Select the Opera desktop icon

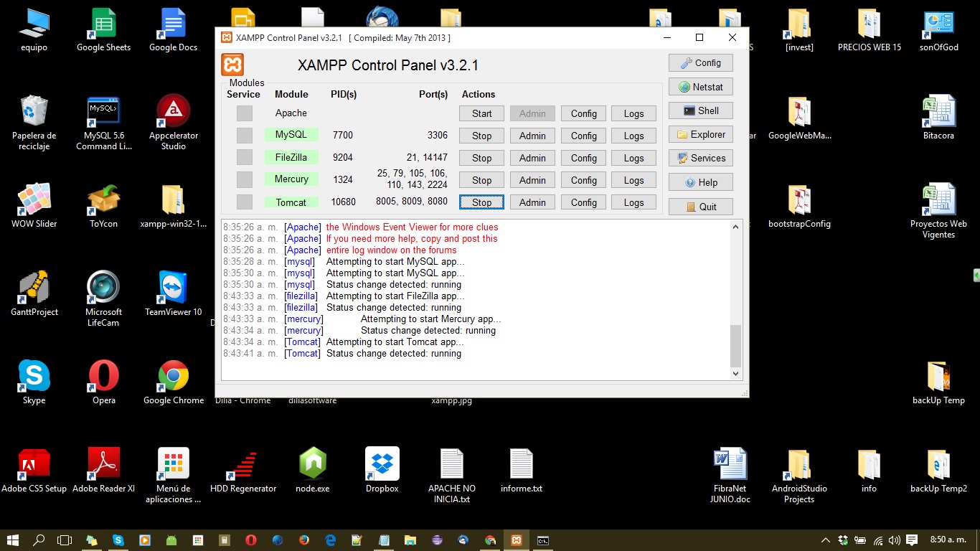point(104,382)
